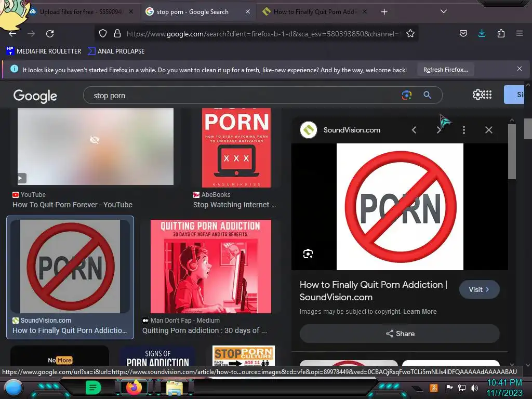532x399 pixels.
Task: Open the preview panel three-dot menu
Action: [464, 130]
